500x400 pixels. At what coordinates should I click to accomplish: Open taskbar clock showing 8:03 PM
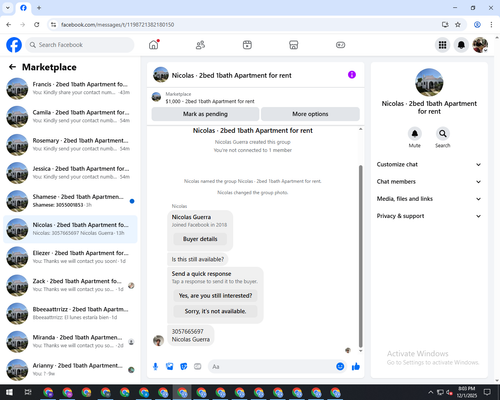[x=466, y=392]
